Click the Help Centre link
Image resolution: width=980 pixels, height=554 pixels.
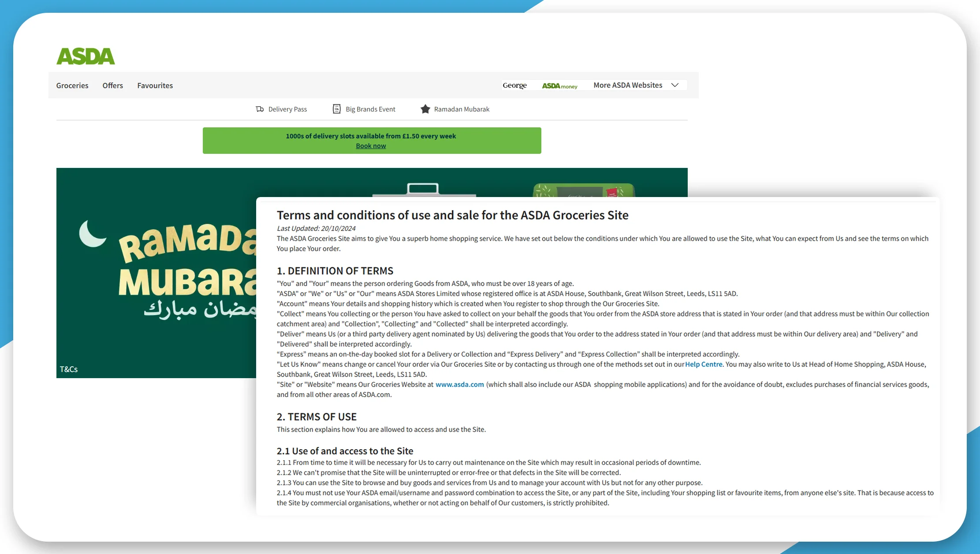703,365
